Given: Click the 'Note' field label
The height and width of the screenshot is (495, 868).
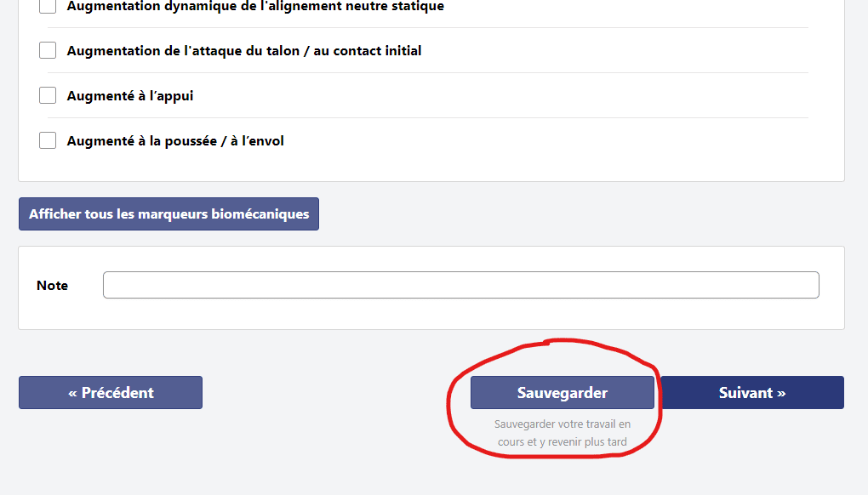Looking at the screenshot, I should [x=52, y=286].
